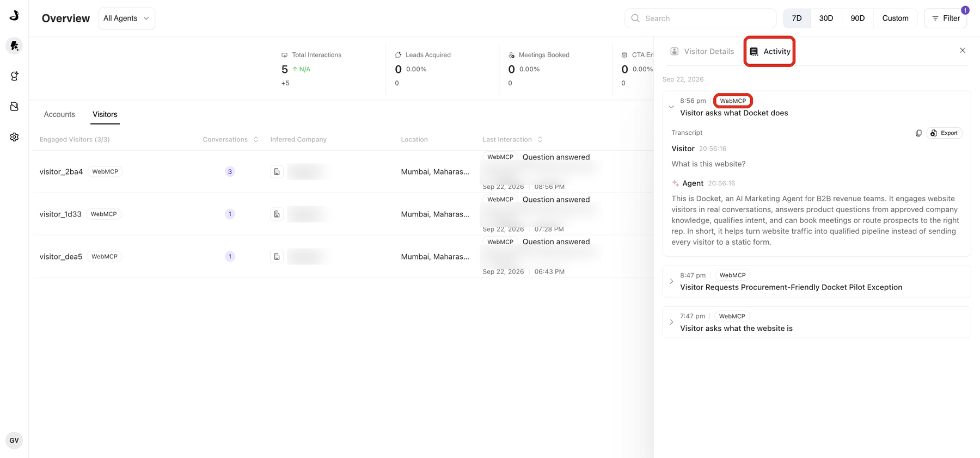Expand the 8:47 pm procurement pilot entry

(671, 281)
